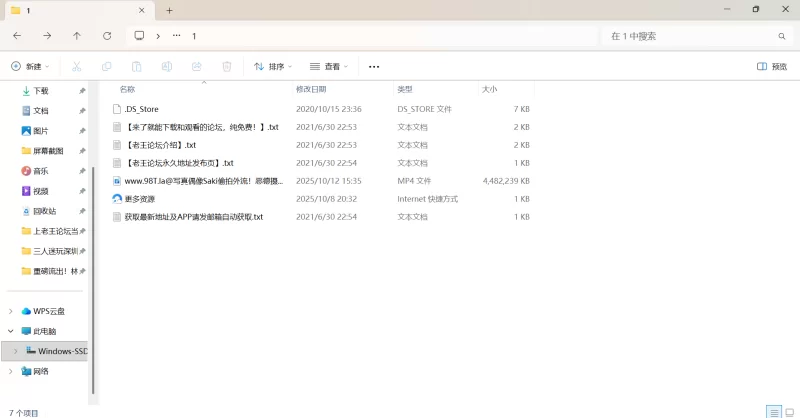This screenshot has width=800, height=418.
Task: Open the 新建 dropdown menu
Action: pos(29,67)
